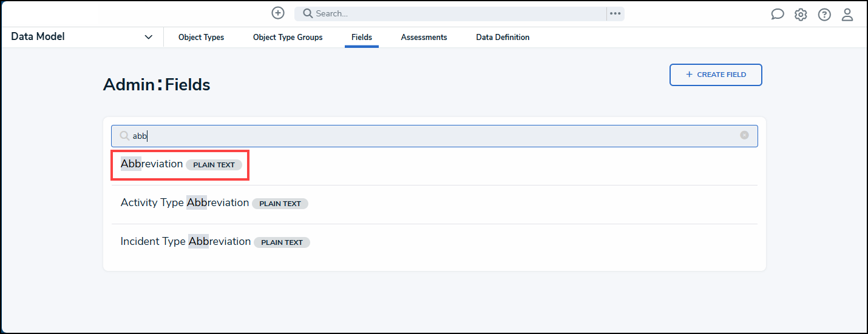Open the Data Definition tab
The height and width of the screenshot is (334, 868).
tap(503, 37)
